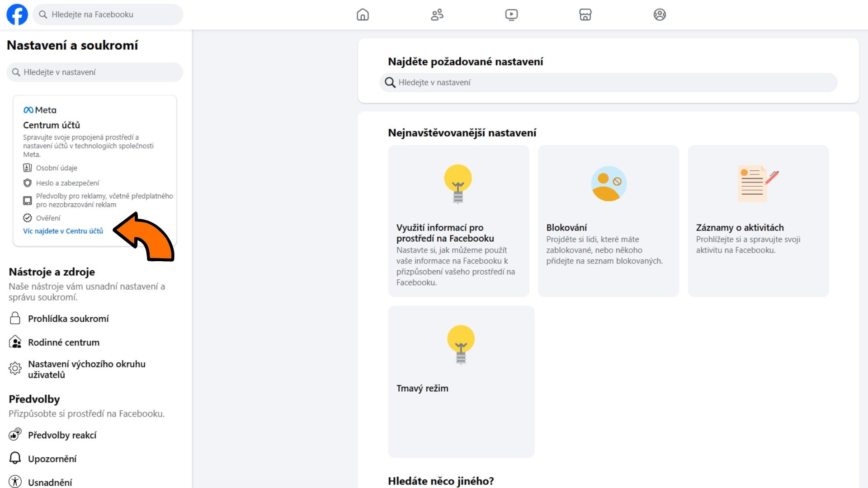
Task: Open the Watch video icon
Action: (x=511, y=14)
